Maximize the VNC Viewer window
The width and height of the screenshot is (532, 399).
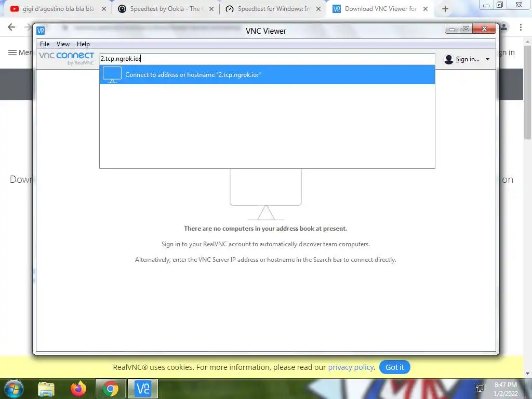466,29
